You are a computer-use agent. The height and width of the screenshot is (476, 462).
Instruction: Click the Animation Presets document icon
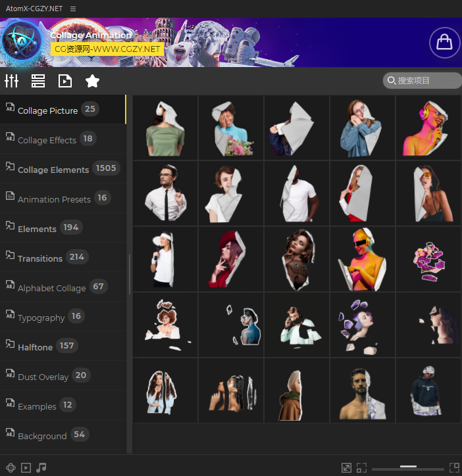pyautogui.click(x=10, y=195)
